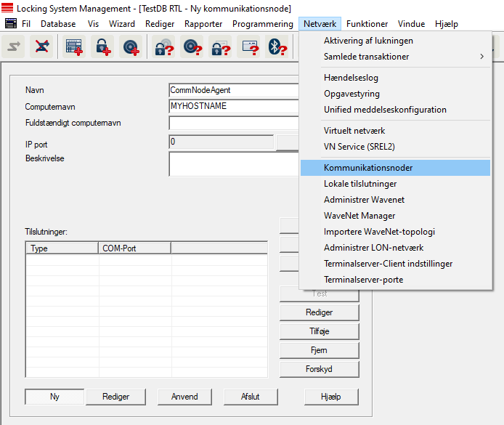Open the Programmering menu
Image resolution: width=504 pixels, height=425 pixels.
(262, 24)
